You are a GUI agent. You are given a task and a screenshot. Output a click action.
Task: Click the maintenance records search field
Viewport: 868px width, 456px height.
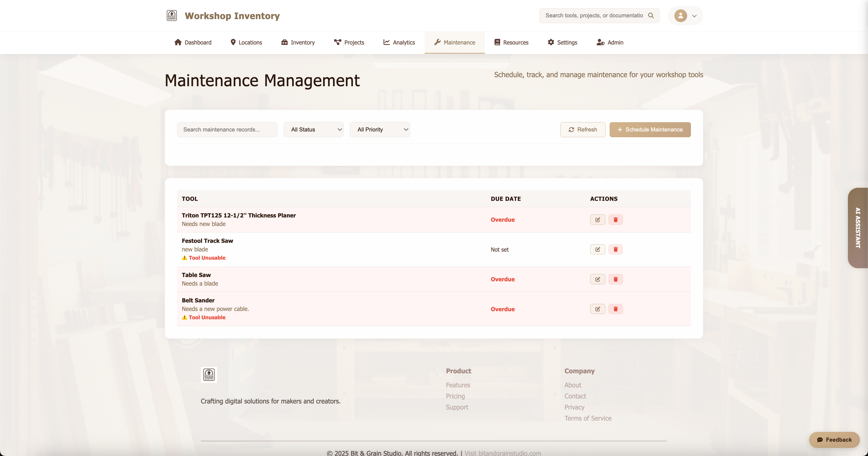point(227,129)
